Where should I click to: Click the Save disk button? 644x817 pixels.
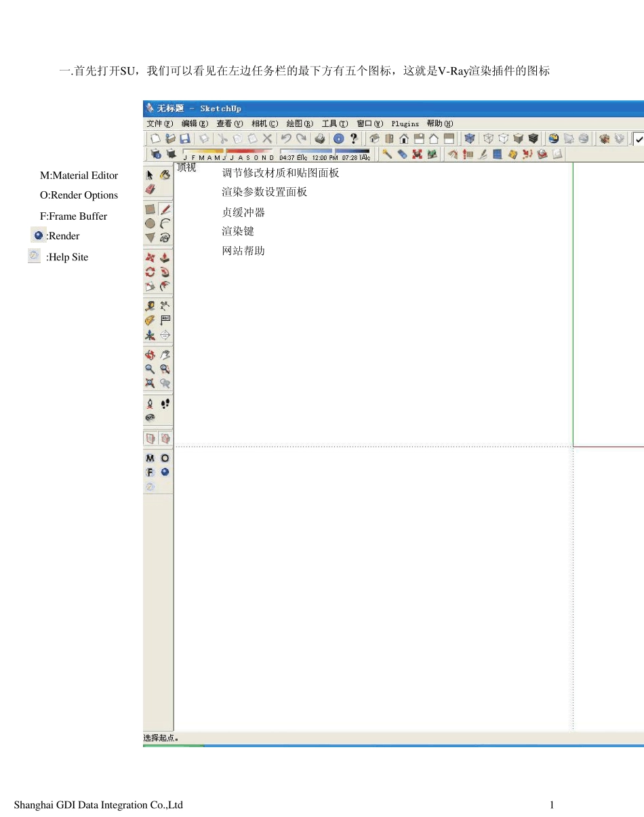(184, 138)
